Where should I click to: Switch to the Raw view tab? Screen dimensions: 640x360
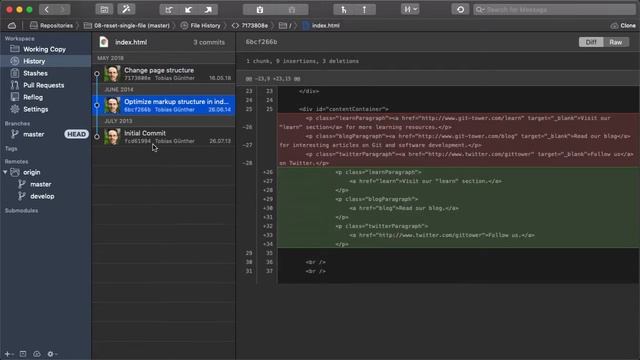click(x=616, y=42)
